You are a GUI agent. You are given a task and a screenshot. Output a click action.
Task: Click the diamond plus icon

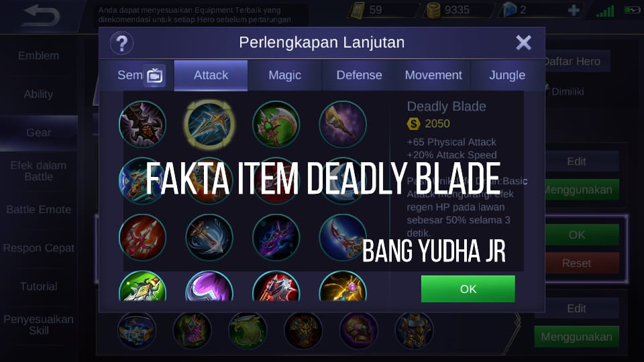pyautogui.click(x=574, y=9)
